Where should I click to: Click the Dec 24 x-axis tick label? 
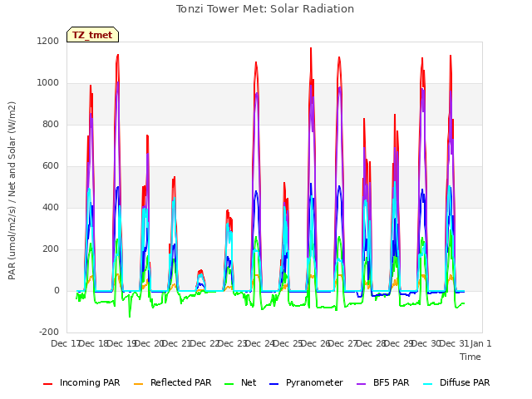[x=259, y=343]
